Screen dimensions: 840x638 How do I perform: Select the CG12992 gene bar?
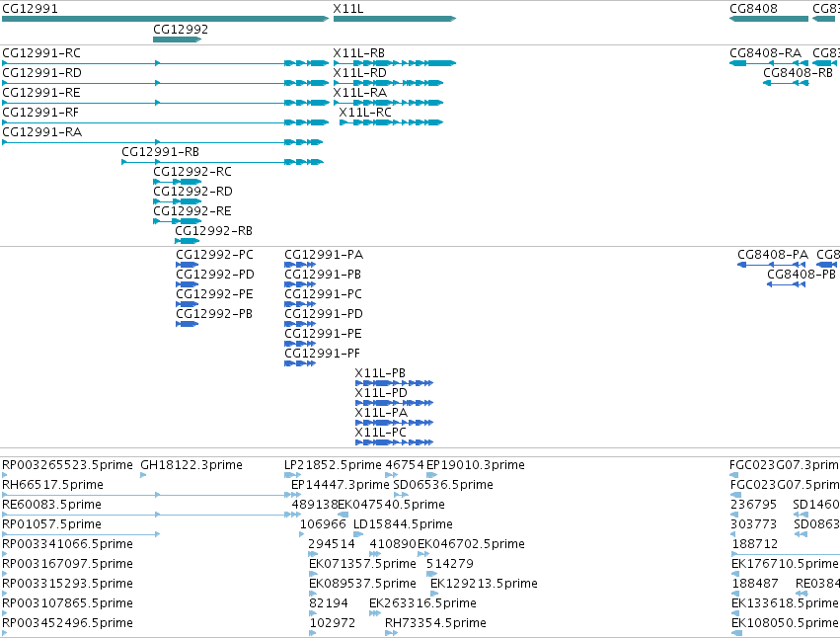(178, 40)
